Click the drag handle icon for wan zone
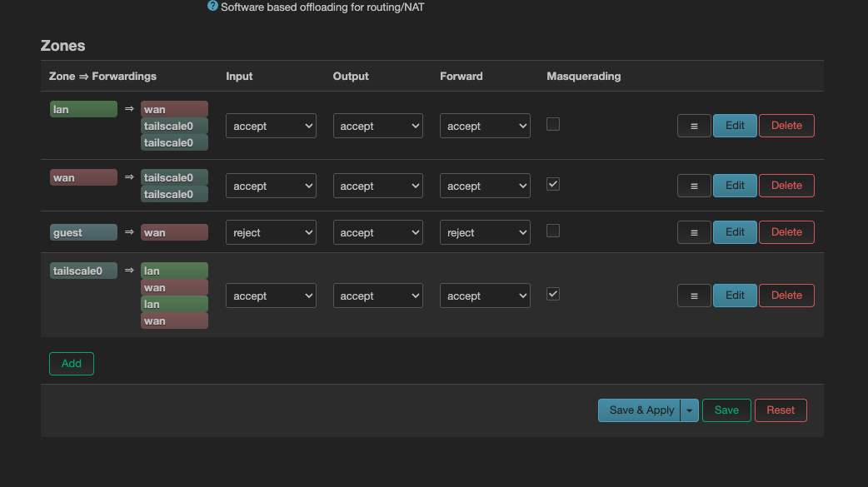 tap(694, 186)
